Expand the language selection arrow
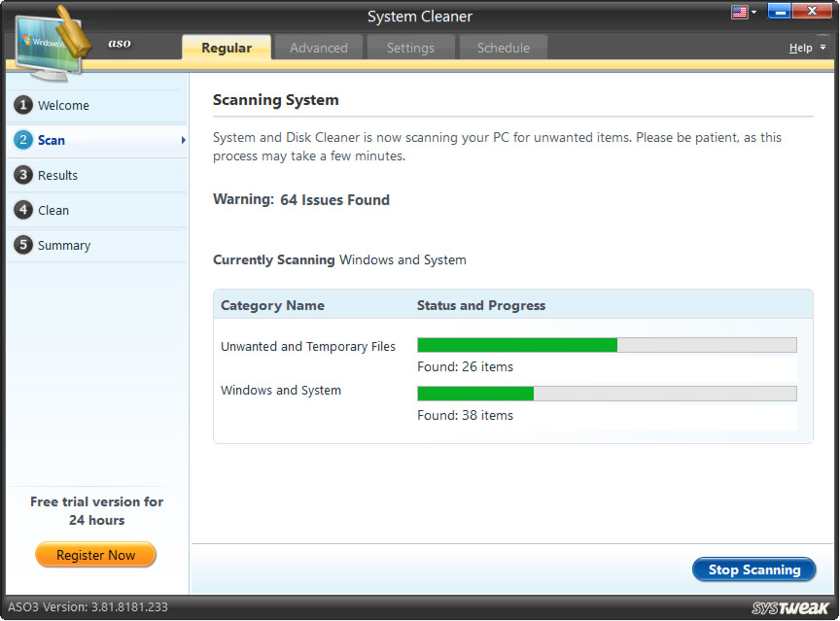 pyautogui.click(x=752, y=11)
